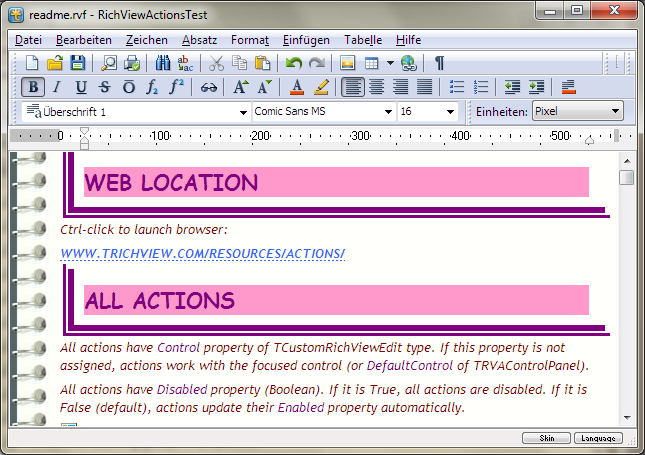Click the Insert hyperlink globe icon

(x=408, y=63)
